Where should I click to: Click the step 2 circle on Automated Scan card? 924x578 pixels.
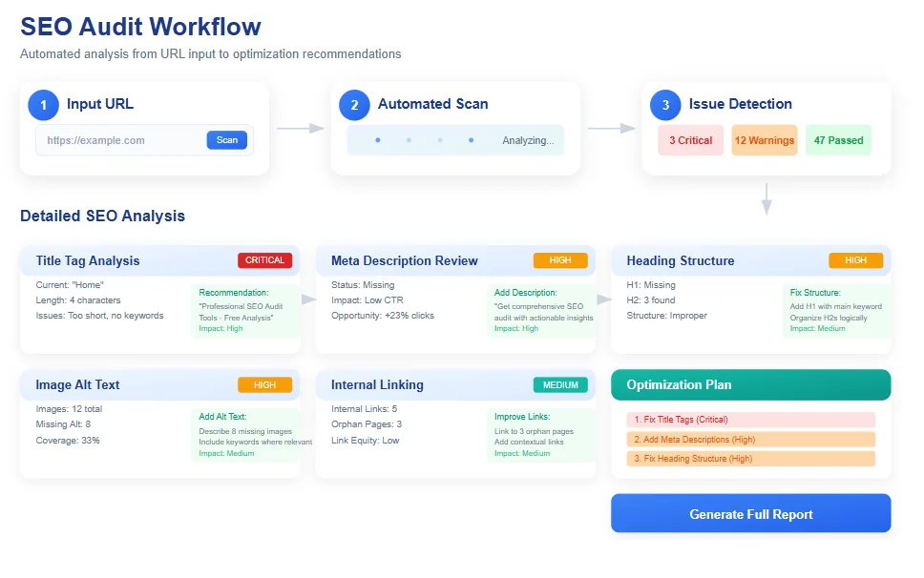point(354,105)
